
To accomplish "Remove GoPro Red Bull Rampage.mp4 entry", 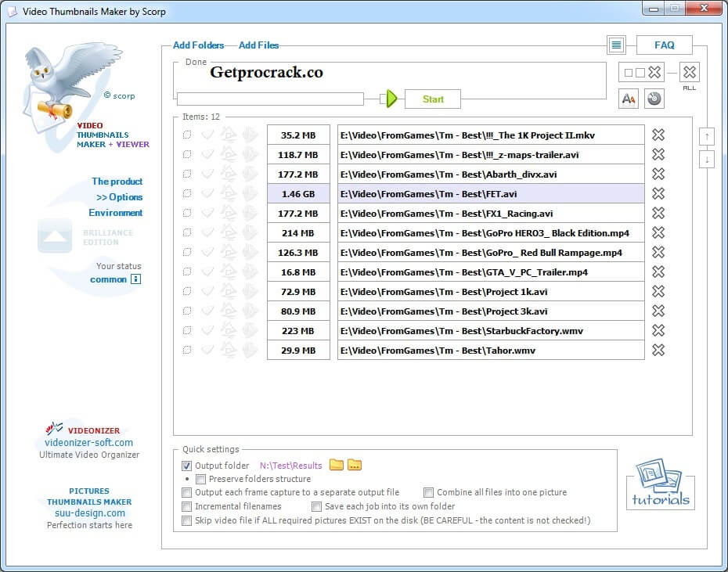I will pos(658,252).
